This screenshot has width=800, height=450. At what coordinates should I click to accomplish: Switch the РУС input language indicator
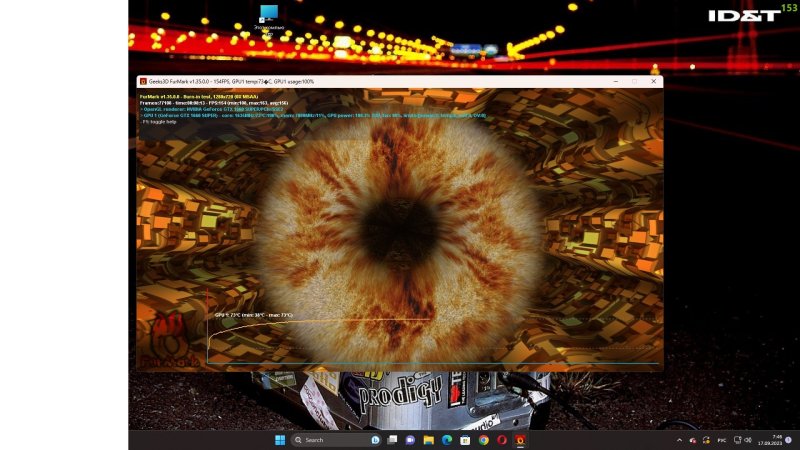coord(721,440)
